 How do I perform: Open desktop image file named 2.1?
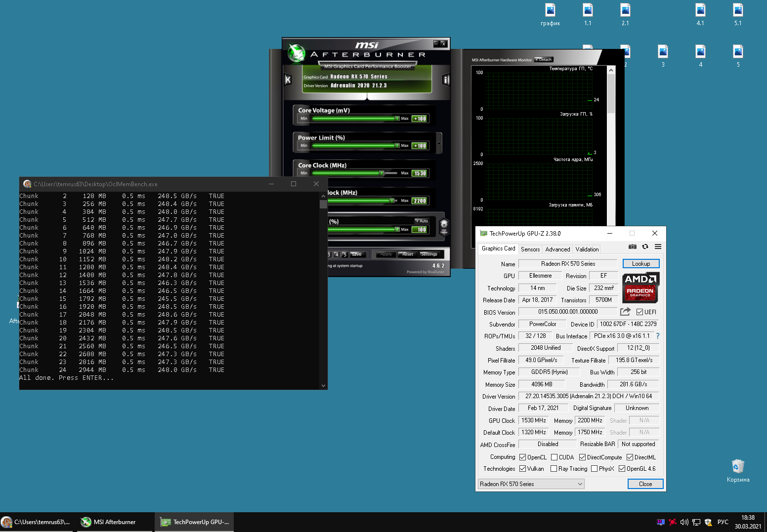point(625,14)
